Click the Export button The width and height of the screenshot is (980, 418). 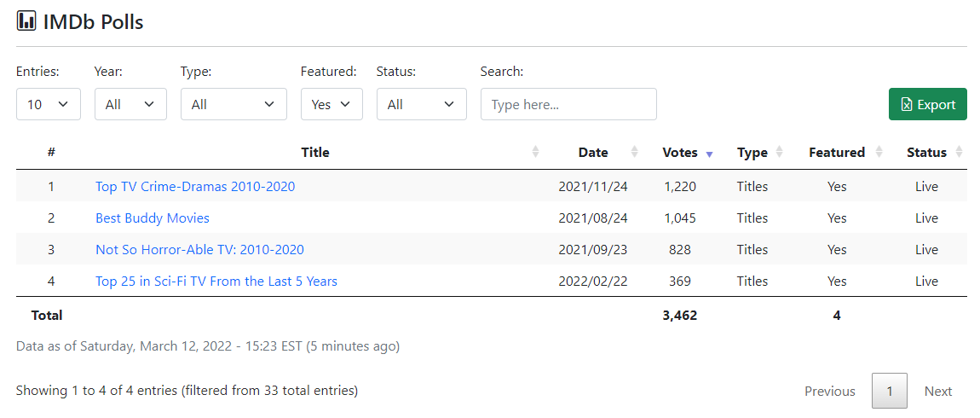click(927, 104)
